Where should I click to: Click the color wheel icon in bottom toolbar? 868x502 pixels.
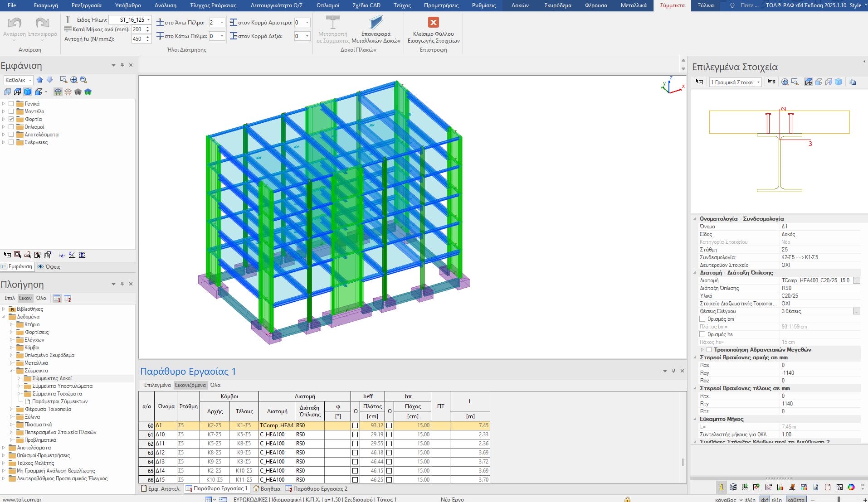pyautogui.click(x=851, y=487)
